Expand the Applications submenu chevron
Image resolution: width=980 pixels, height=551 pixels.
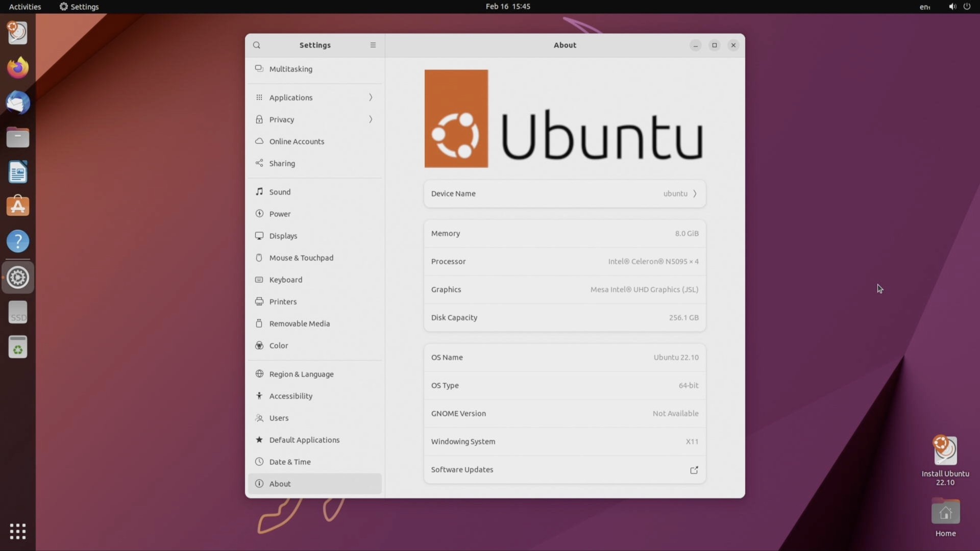[371, 97]
